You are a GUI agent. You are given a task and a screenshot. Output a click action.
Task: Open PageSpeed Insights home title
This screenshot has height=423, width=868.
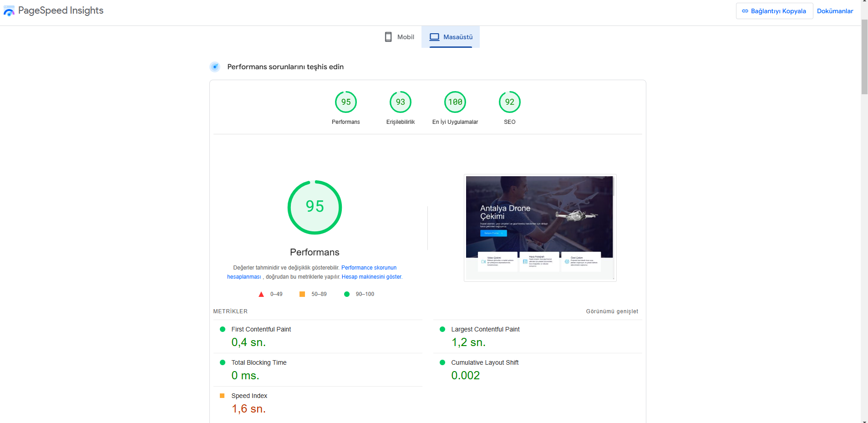coord(61,10)
